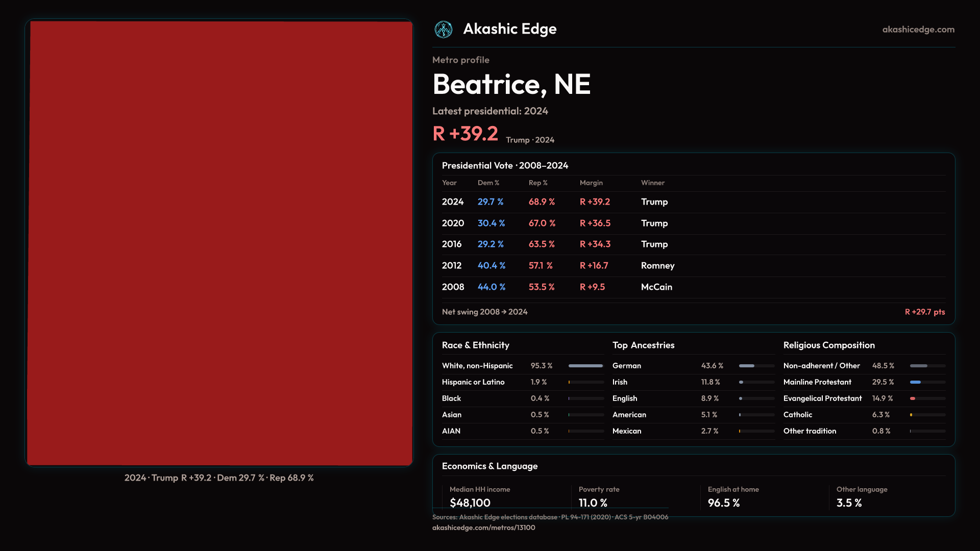Click the Mainline Protestant blue bar
980x551 pixels.
(916, 382)
